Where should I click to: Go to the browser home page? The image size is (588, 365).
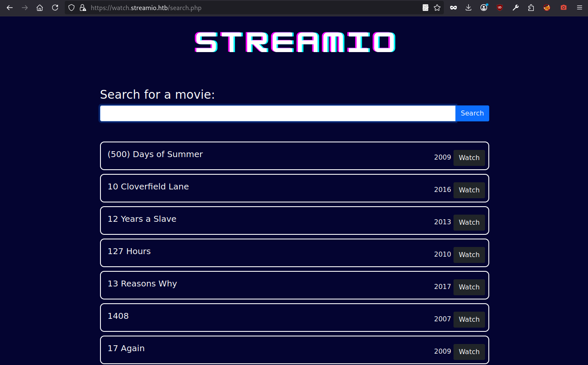point(40,8)
